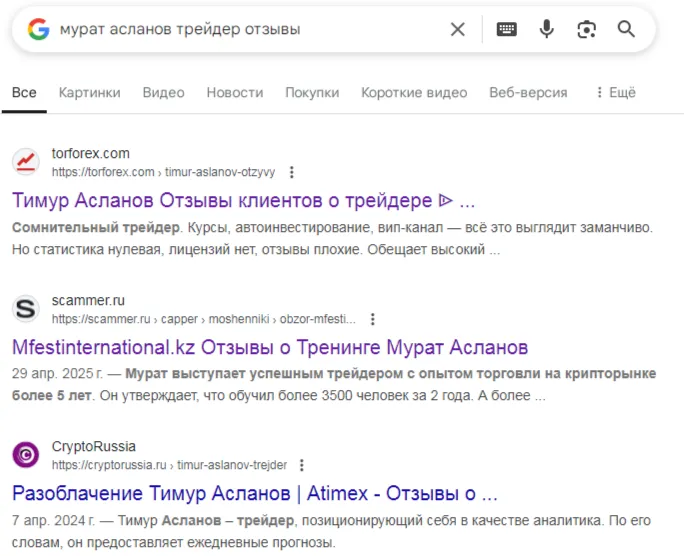Switch to the Веб-версия tab
The width and height of the screenshot is (684, 556).
coord(528,92)
